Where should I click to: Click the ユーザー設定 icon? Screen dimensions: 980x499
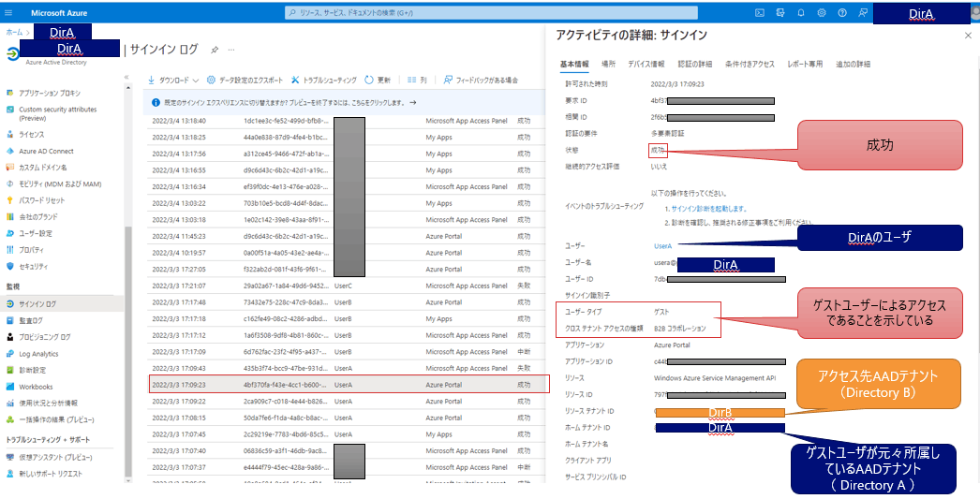click(x=9, y=233)
